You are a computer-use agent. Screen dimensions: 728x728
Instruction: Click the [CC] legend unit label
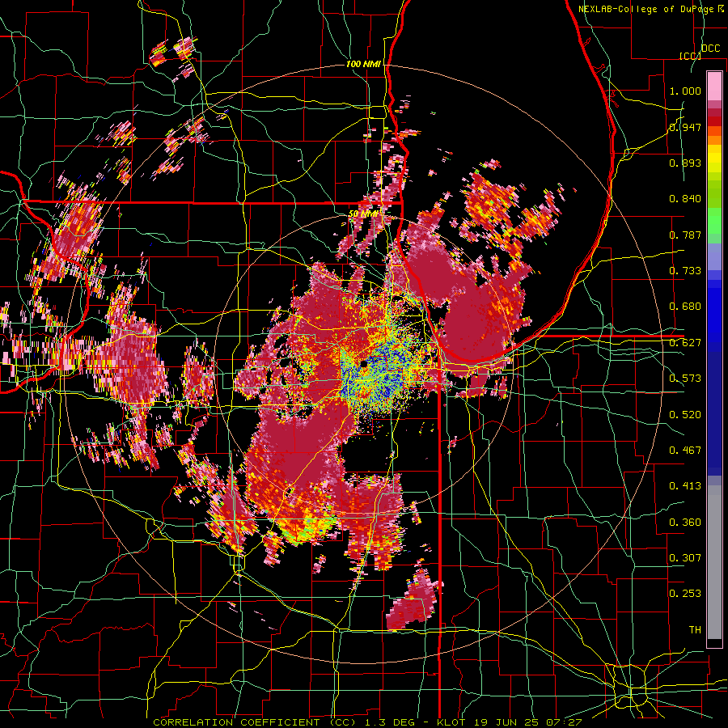click(690, 56)
